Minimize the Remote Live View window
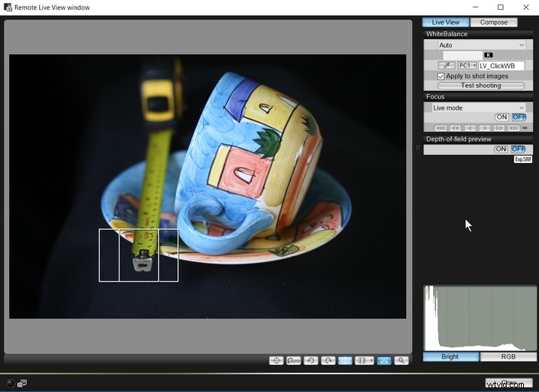Screen dimensions: 539x392 475,8
